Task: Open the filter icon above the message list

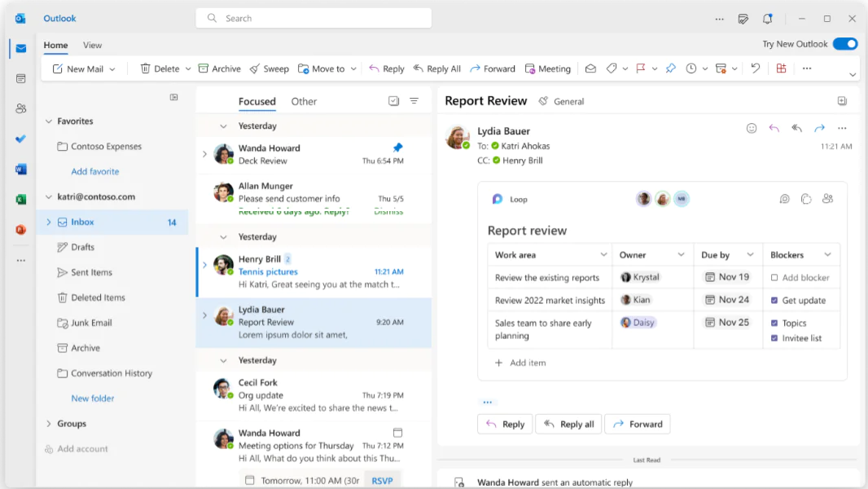Action: click(414, 100)
